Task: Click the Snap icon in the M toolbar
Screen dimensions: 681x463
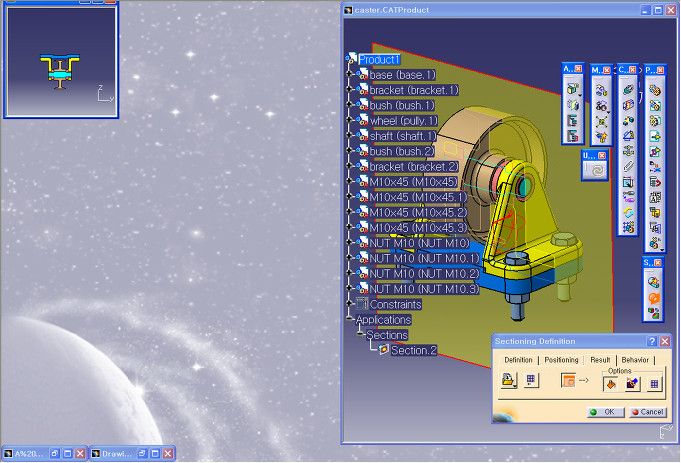Action: (x=601, y=106)
